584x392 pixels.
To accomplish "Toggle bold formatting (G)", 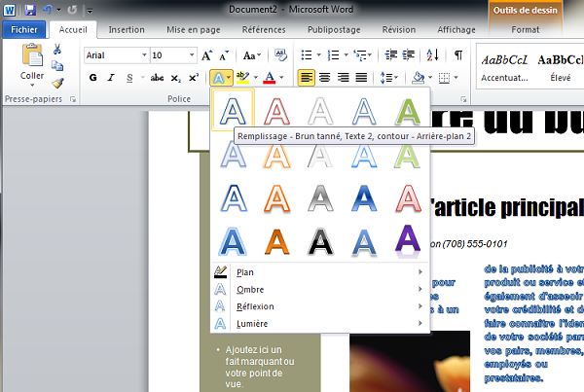I will coord(94,78).
